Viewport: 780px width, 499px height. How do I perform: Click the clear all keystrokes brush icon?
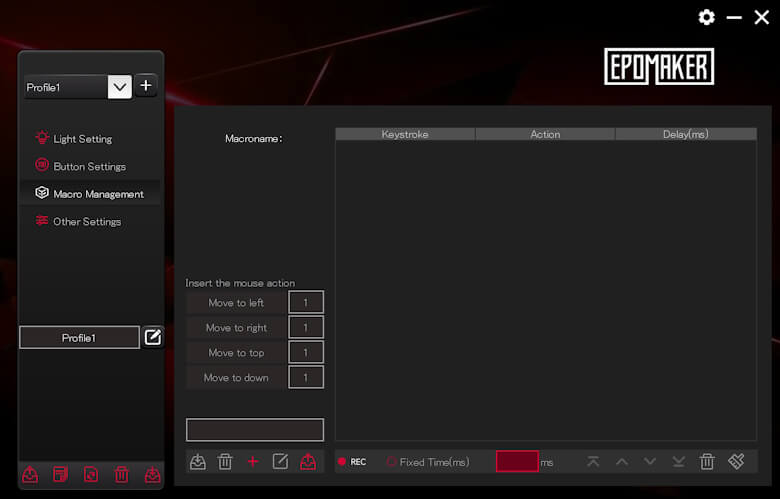[737, 461]
